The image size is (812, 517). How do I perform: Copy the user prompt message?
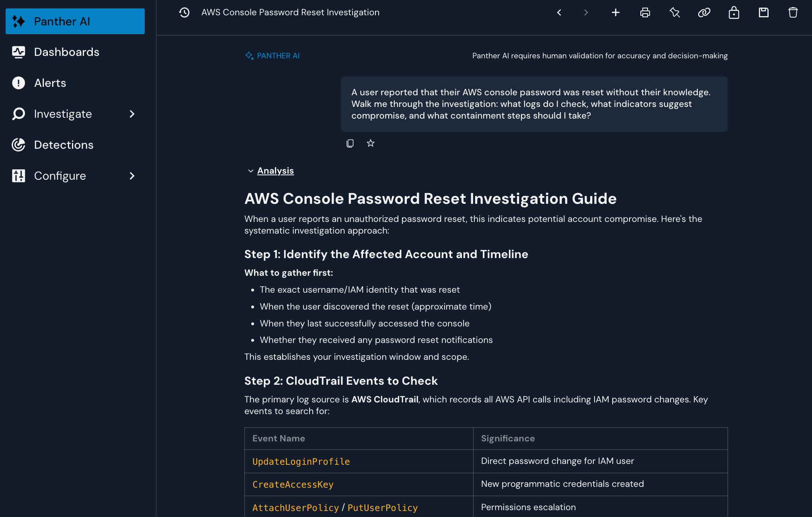click(350, 143)
